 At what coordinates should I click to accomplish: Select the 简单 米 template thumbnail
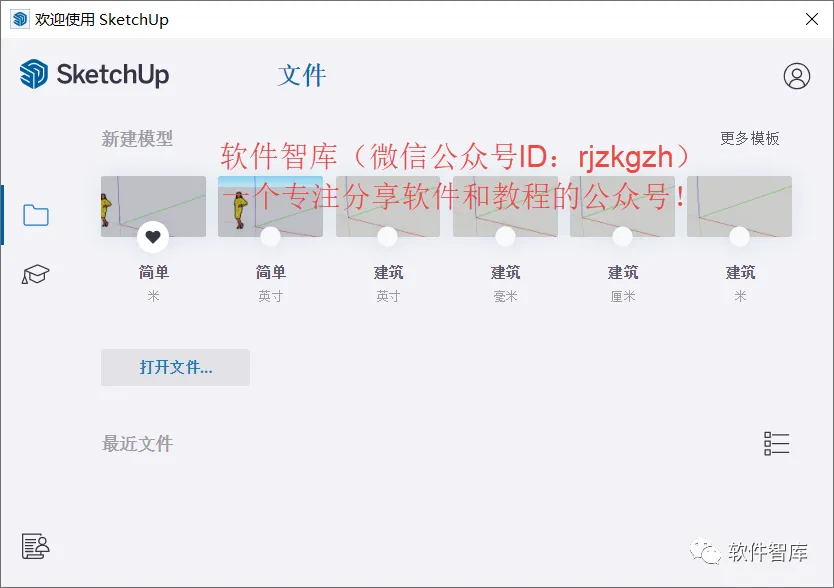(153, 206)
